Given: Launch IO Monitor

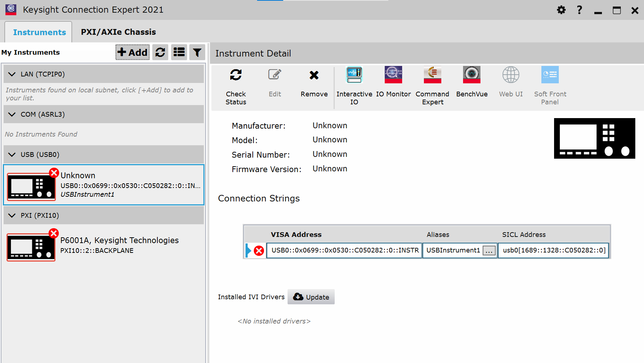Looking at the screenshot, I should point(393,83).
